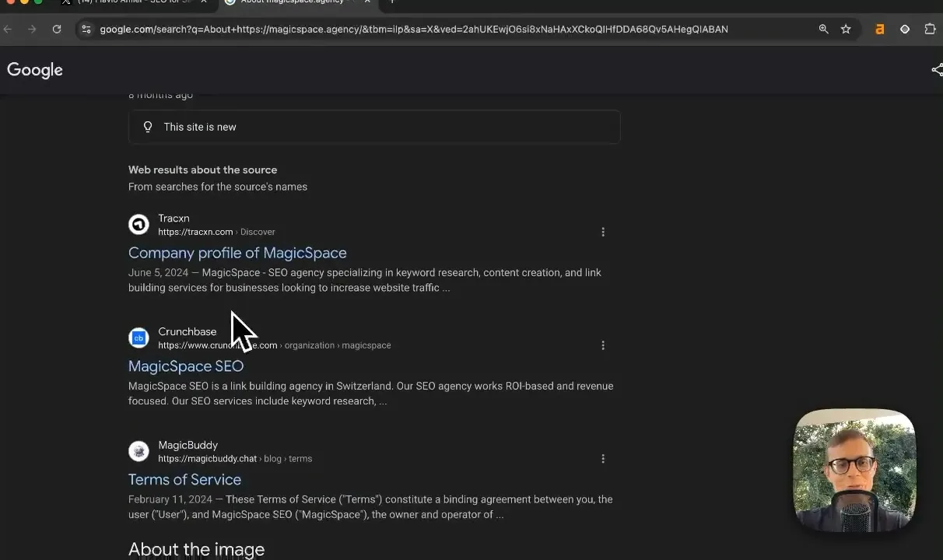Go back to the previous page
Image resolution: width=943 pixels, height=560 pixels.
8,30
